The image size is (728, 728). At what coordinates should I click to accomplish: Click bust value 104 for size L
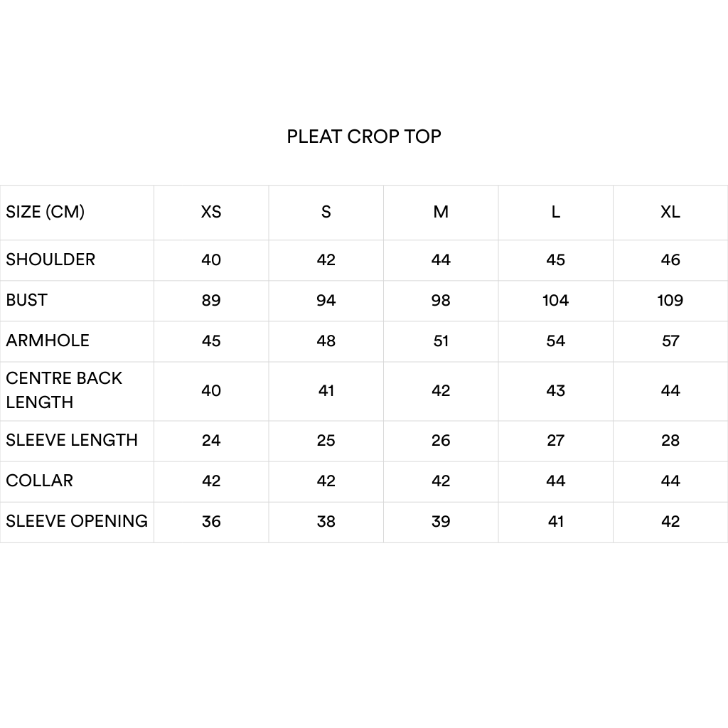(x=555, y=300)
